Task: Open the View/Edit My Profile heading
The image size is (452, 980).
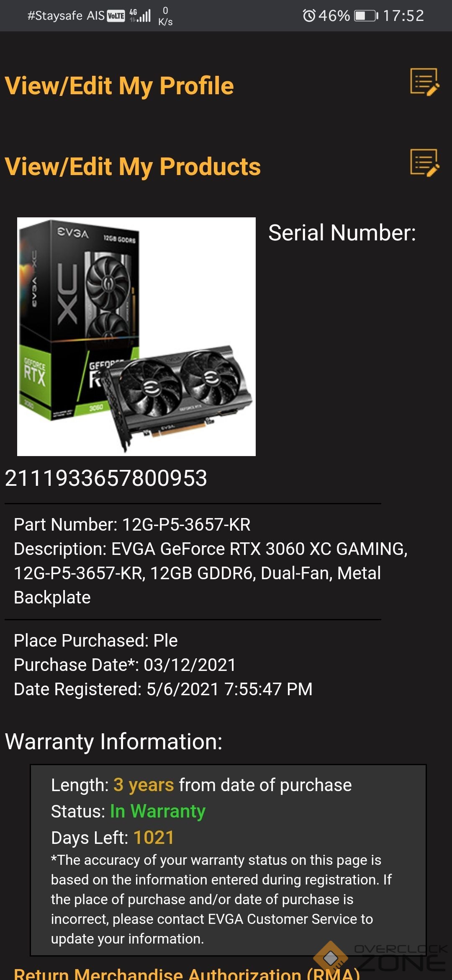Action: (119, 86)
